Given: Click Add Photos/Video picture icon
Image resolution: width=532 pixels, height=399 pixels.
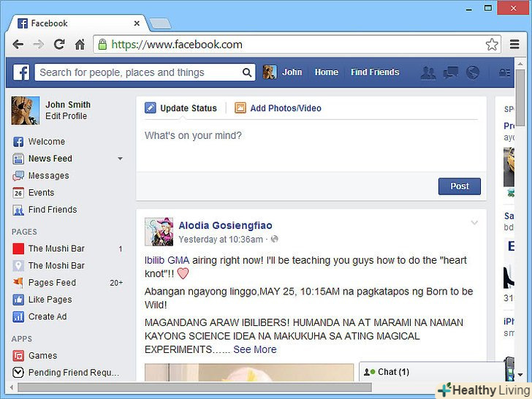Looking at the screenshot, I should point(240,108).
